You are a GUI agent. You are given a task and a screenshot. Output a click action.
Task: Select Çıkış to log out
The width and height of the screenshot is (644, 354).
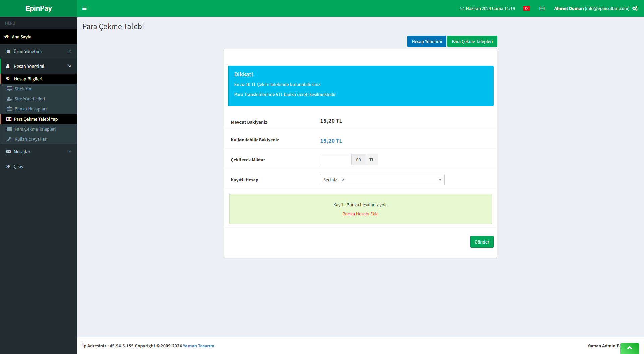(x=39, y=166)
